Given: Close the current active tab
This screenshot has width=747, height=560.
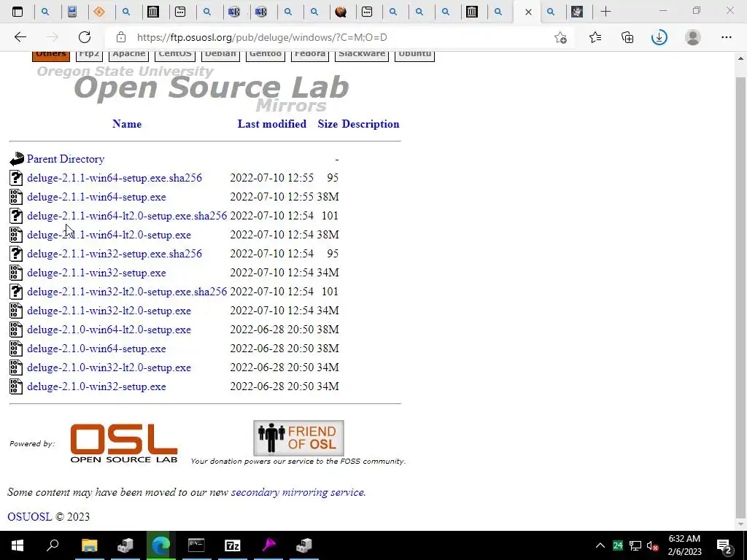Looking at the screenshot, I should [528, 12].
